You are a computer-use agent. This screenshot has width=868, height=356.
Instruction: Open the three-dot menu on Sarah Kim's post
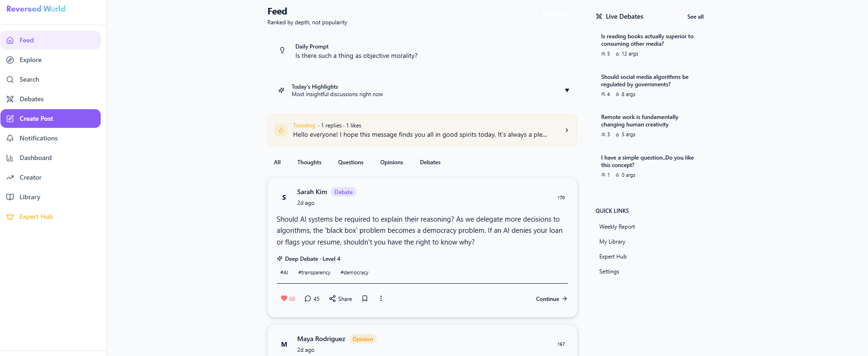381,298
